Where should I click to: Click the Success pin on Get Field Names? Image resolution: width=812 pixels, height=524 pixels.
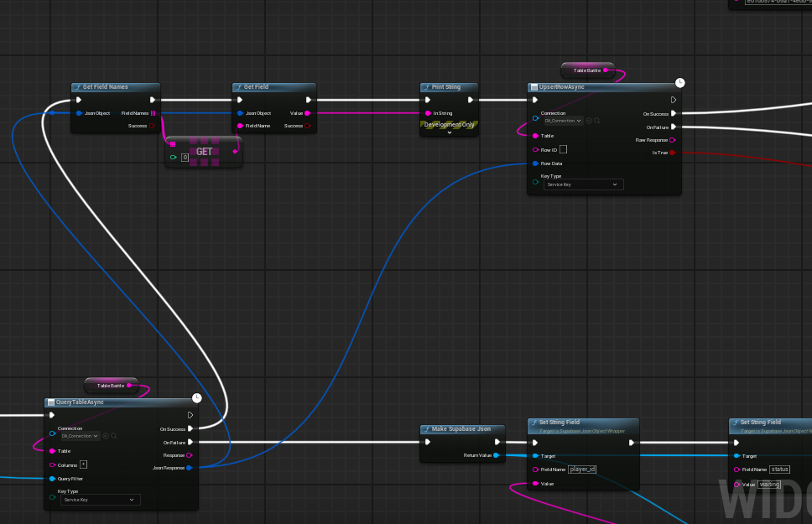tap(152, 126)
